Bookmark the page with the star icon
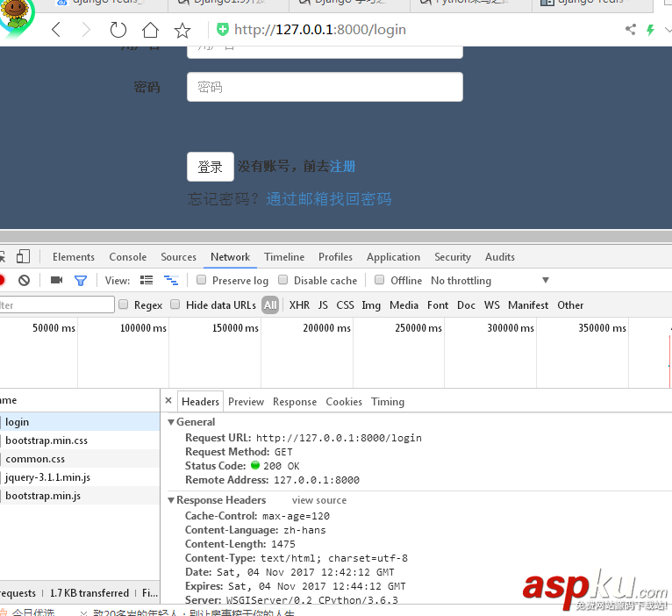 [x=182, y=31]
